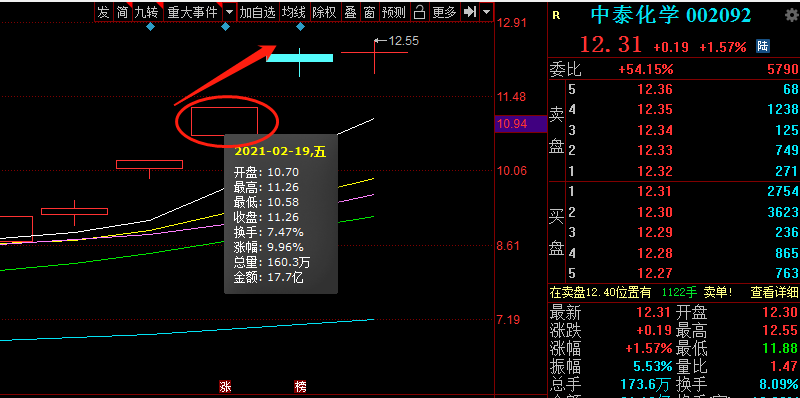Click the lock icon in the toolbar
800x398 pixels.
[419, 12]
